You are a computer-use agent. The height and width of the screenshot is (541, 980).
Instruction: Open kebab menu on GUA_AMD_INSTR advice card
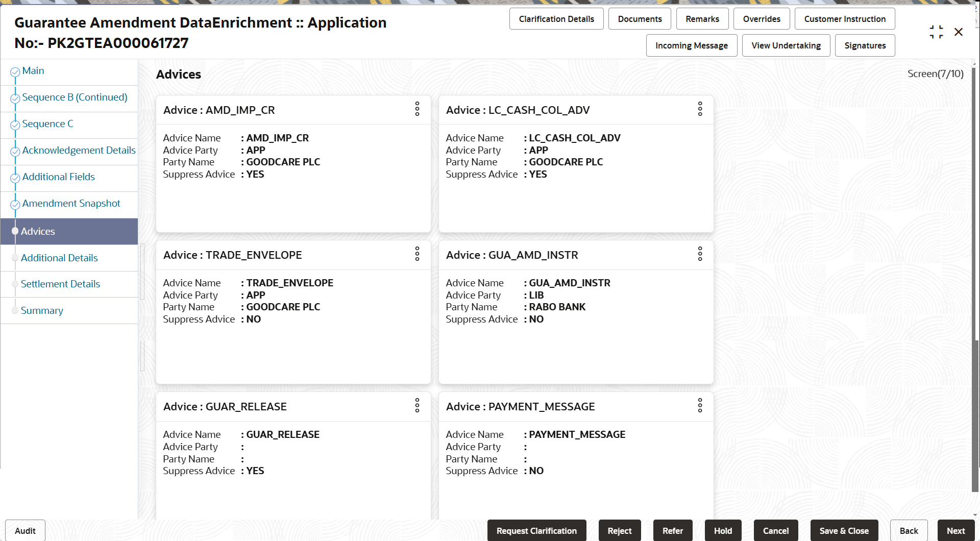pyautogui.click(x=700, y=254)
